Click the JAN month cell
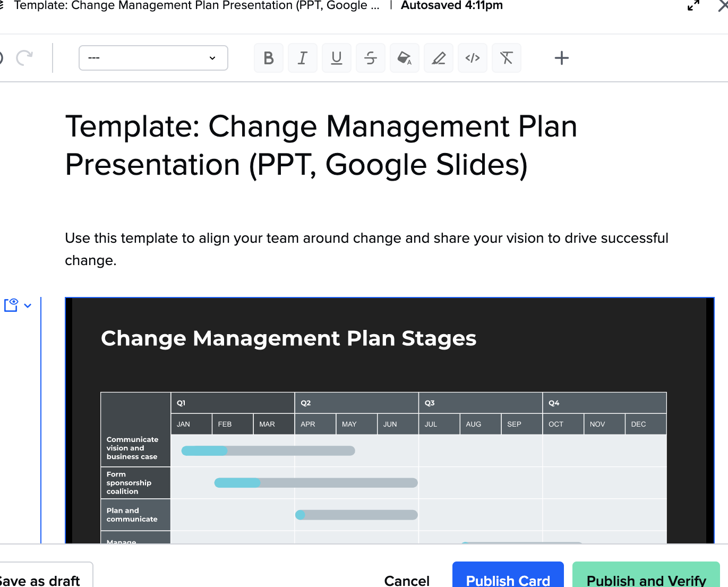The width and height of the screenshot is (728, 587). [191, 424]
